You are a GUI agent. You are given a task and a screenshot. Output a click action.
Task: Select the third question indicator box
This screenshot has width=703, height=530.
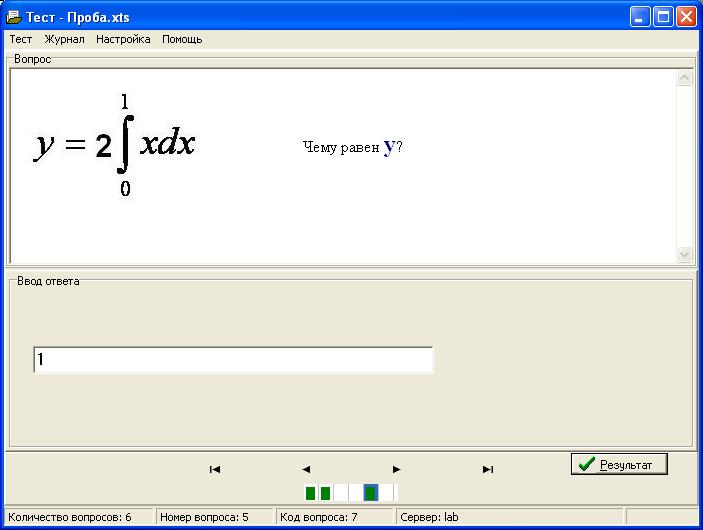click(340, 492)
